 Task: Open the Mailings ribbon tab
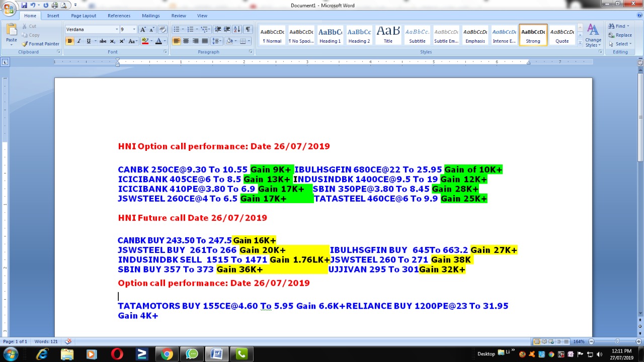(x=150, y=16)
